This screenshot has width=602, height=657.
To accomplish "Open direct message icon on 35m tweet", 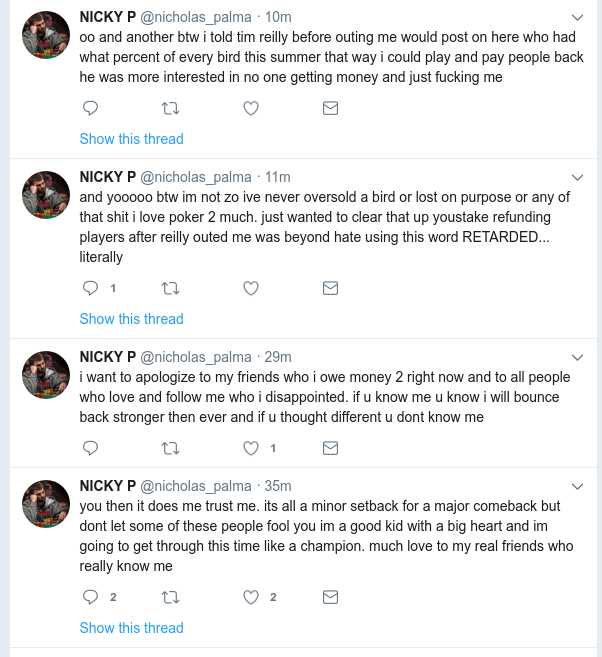I will click(x=331, y=597).
